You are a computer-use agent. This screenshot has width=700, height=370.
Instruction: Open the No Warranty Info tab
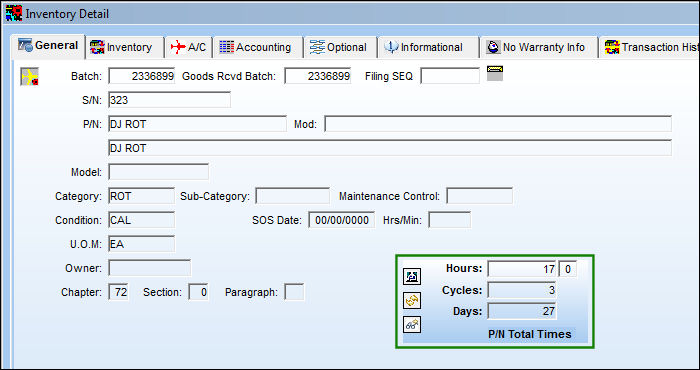click(537, 47)
